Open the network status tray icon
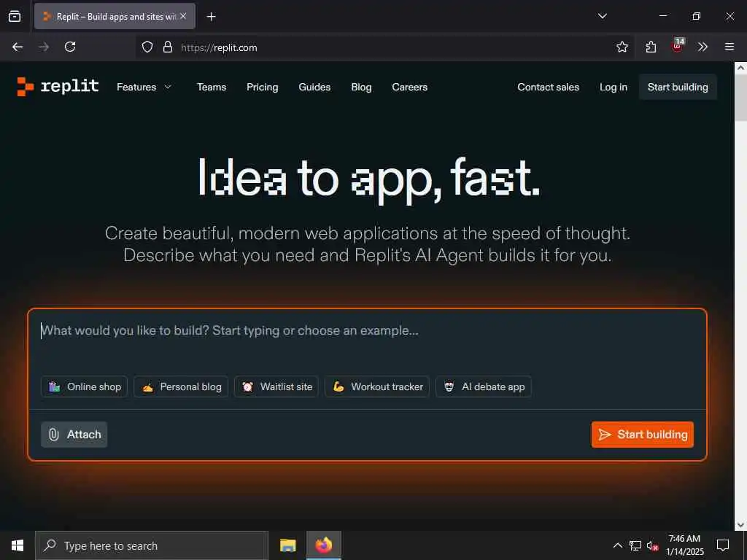This screenshot has height=560, width=747. [x=635, y=545]
